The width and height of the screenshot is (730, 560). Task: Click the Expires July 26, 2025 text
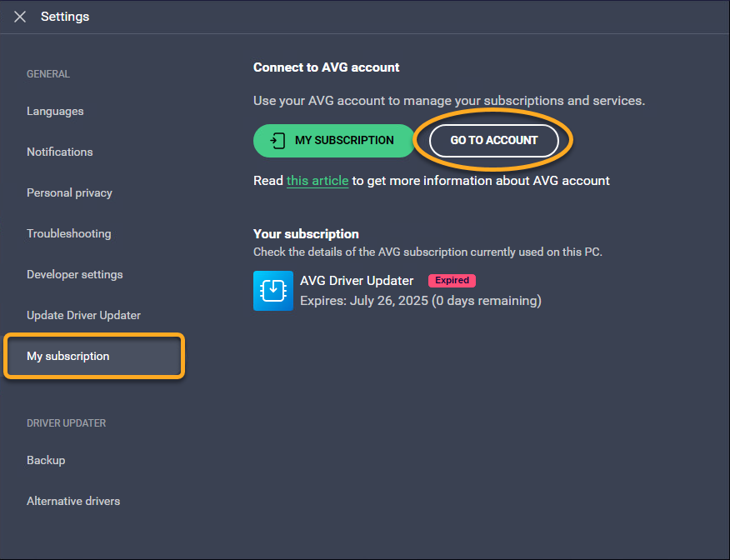point(420,301)
